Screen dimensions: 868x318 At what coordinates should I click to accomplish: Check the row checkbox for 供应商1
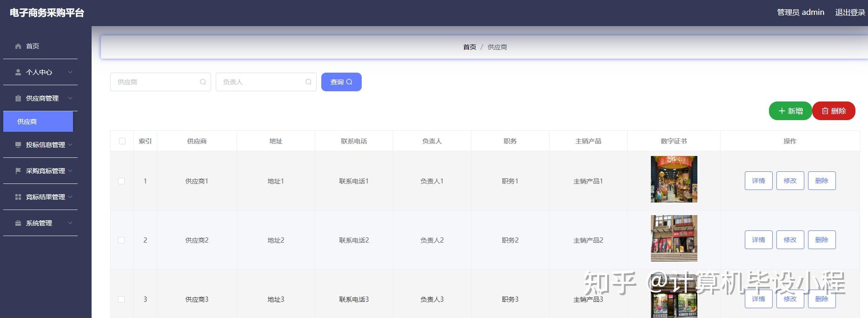(x=121, y=181)
